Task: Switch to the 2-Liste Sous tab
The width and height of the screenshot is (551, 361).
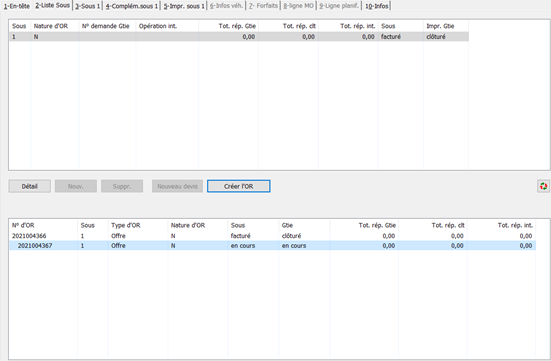Action: pyautogui.click(x=52, y=5)
